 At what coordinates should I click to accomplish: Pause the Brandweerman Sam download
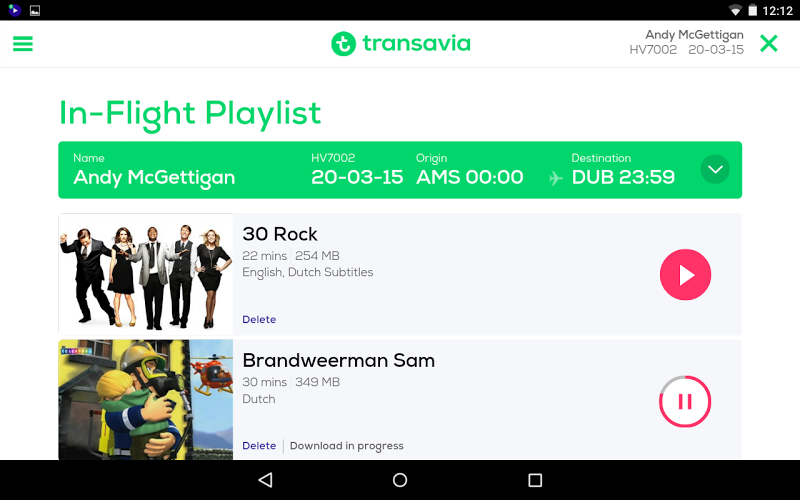click(x=685, y=402)
